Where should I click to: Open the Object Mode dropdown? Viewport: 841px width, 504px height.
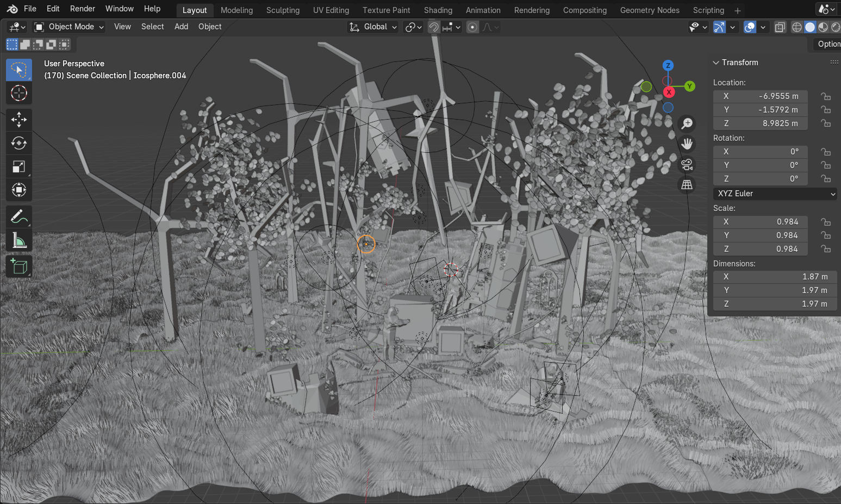click(x=68, y=27)
